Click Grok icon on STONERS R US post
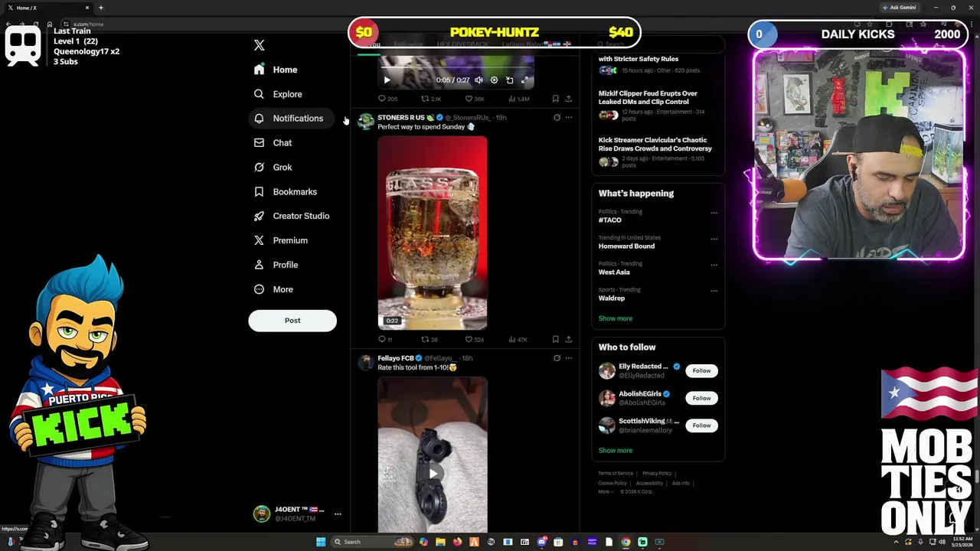Viewport: 980px width, 551px height. click(557, 118)
